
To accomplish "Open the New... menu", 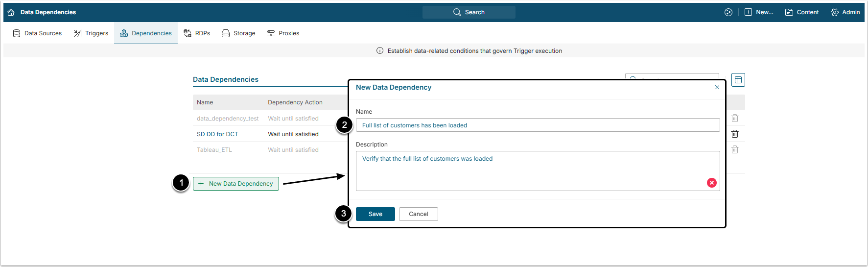I will 759,12.
